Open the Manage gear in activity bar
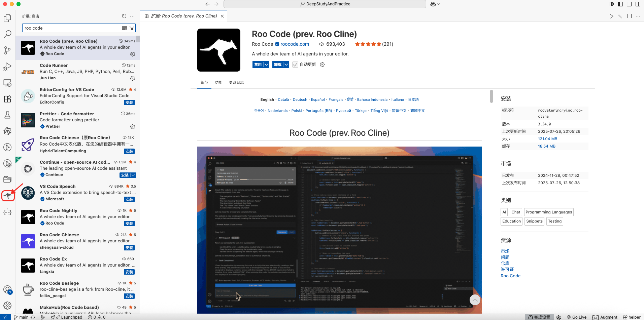The height and width of the screenshot is (320, 644). [7, 305]
